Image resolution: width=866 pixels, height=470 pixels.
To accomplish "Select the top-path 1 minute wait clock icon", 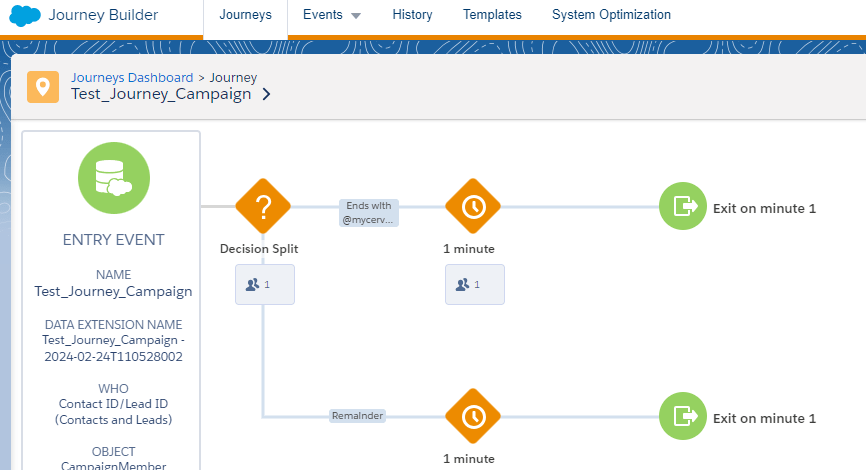I will (472, 207).
